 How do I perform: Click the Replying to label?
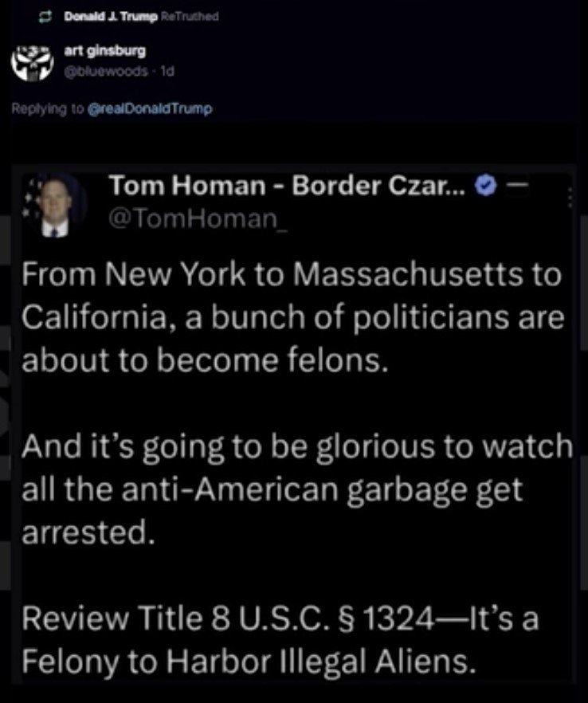pyautogui.click(x=48, y=109)
